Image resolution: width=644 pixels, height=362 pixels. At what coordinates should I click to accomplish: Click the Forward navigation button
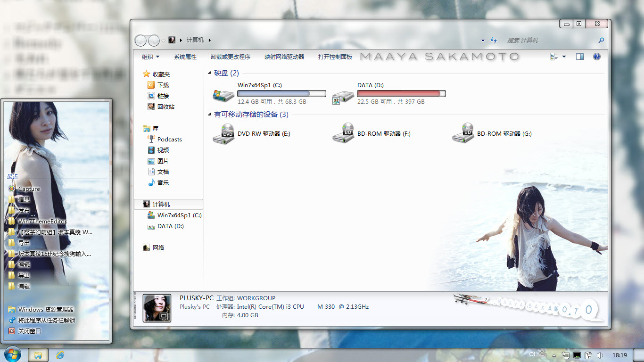(154, 41)
